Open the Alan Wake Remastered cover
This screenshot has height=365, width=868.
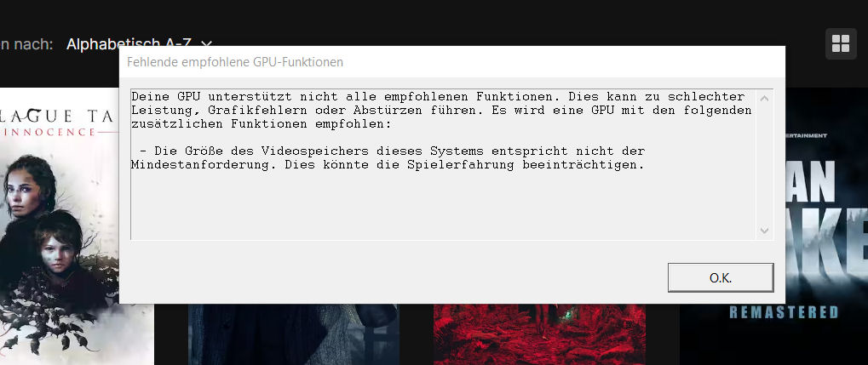click(x=773, y=226)
